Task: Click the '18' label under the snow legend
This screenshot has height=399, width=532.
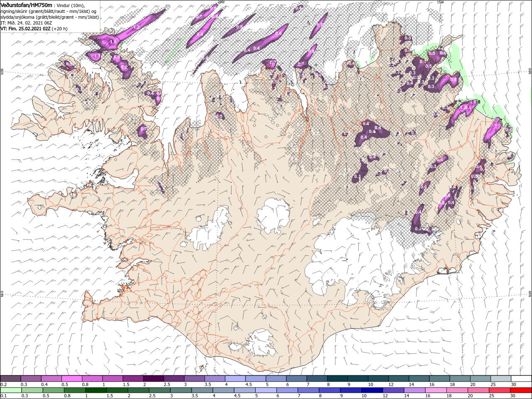Action: click(452, 384)
